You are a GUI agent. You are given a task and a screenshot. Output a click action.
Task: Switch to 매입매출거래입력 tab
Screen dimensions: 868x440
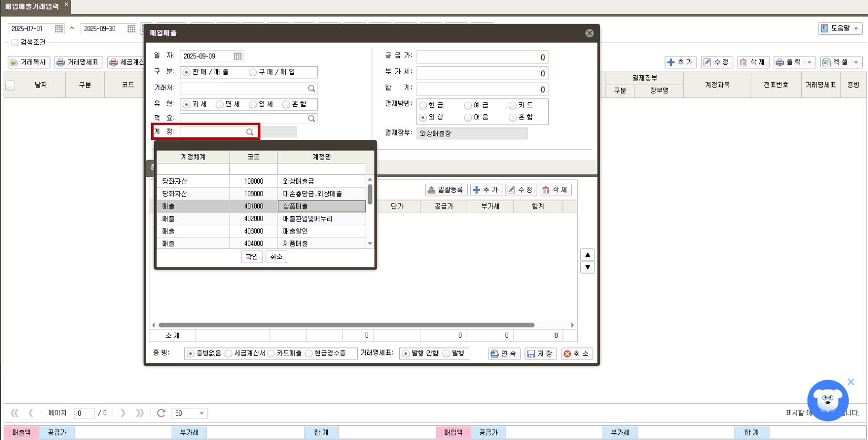tap(32, 7)
